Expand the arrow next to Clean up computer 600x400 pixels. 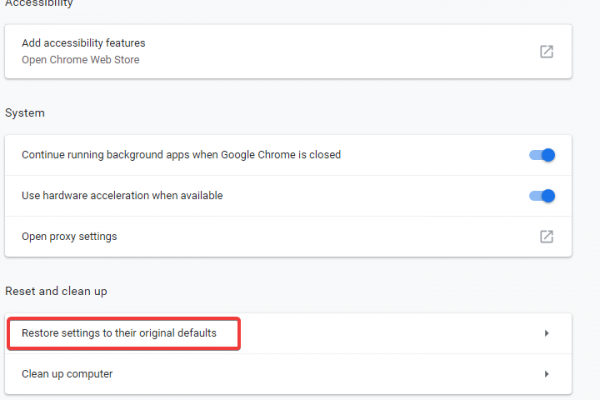(x=547, y=374)
